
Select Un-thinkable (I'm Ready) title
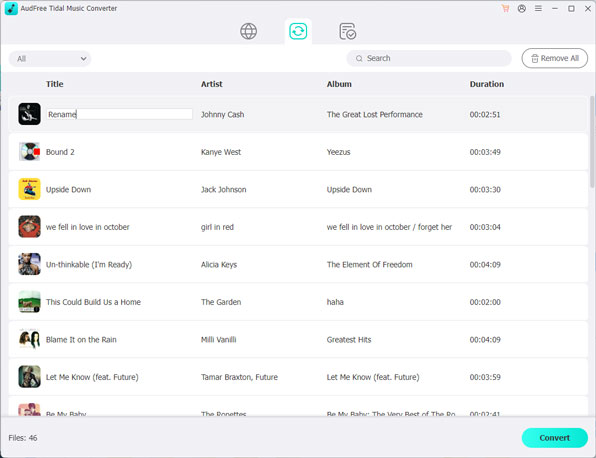(89, 265)
